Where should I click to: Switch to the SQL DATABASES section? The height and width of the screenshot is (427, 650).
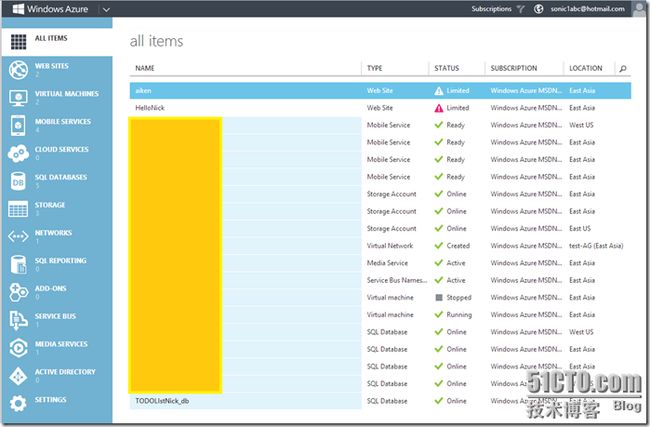[61, 177]
